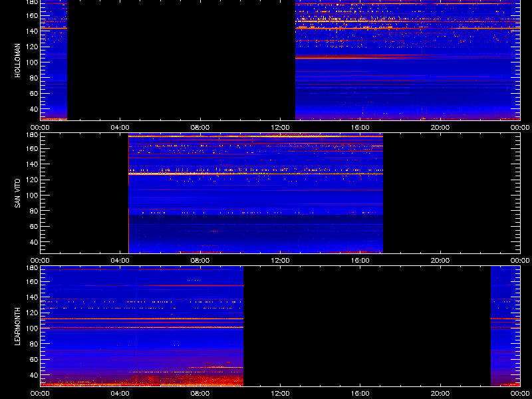Choose the 16:00 time label below San Vito plot
532x399 pixels.
point(360,261)
